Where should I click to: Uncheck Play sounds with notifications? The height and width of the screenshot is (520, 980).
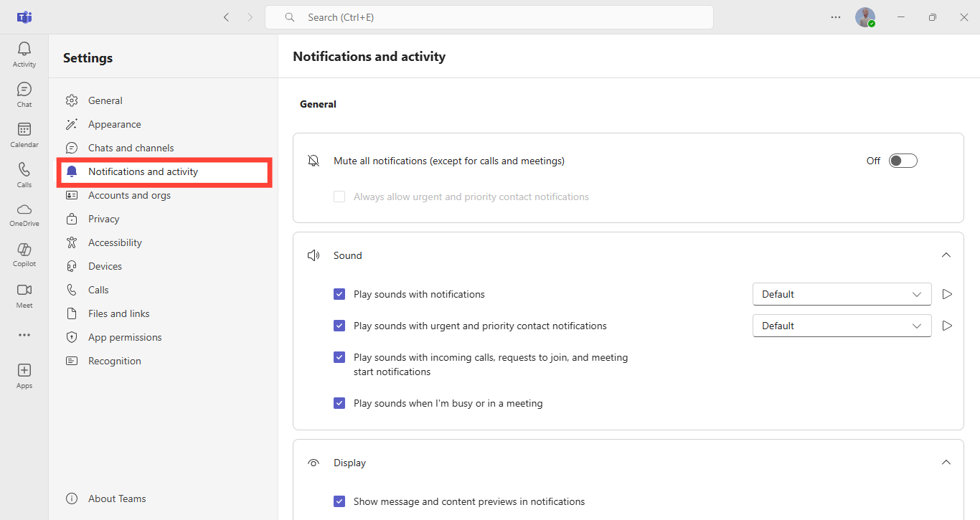tap(339, 294)
